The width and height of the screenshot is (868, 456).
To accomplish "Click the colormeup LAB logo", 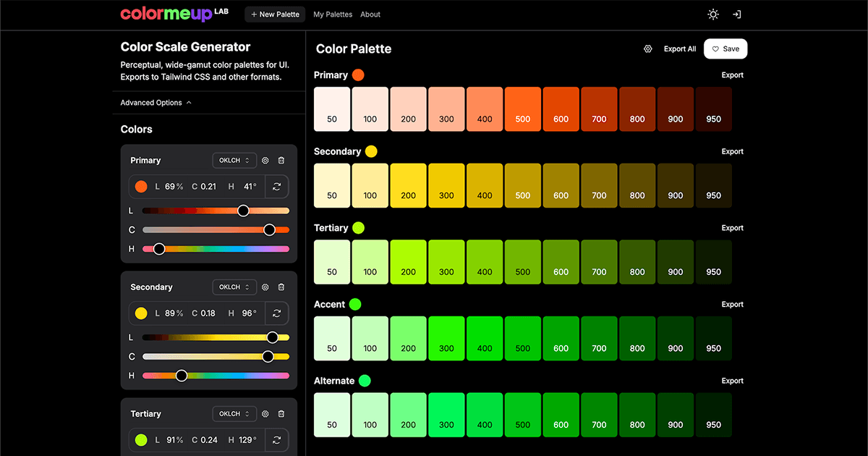I will [174, 14].
